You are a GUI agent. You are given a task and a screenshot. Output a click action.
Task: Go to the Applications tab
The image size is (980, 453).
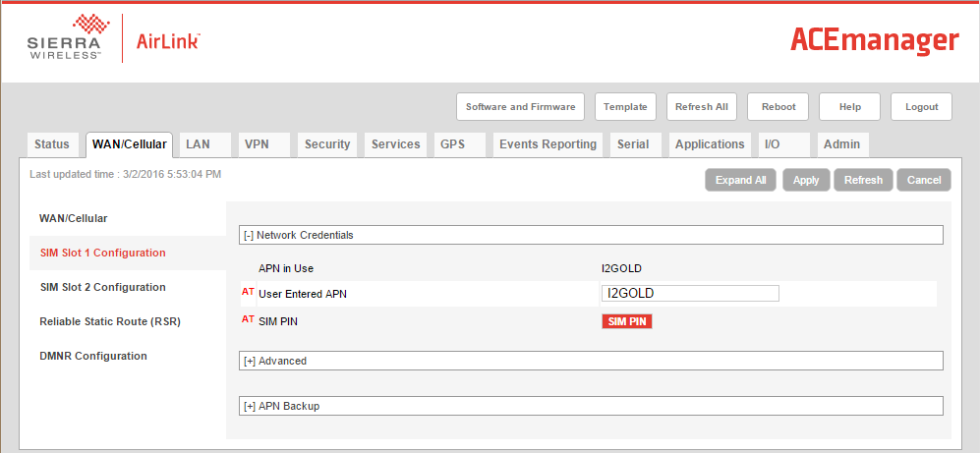pyautogui.click(x=710, y=144)
